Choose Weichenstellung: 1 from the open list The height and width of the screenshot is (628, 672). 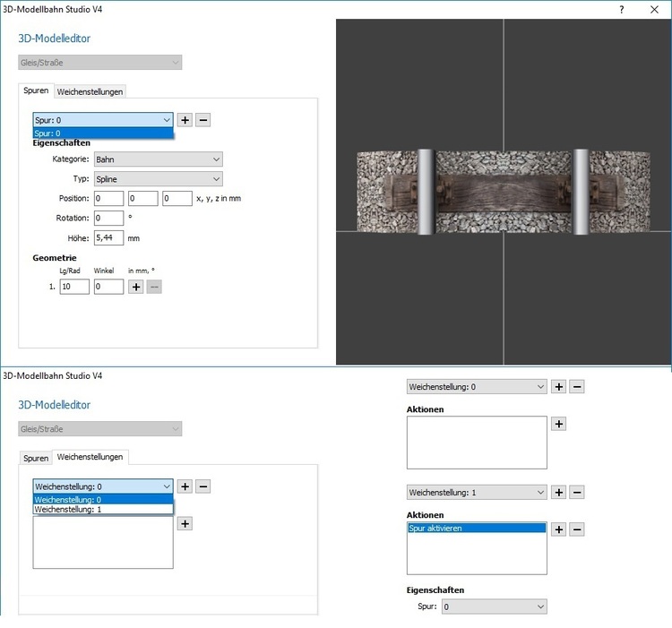[x=103, y=510]
